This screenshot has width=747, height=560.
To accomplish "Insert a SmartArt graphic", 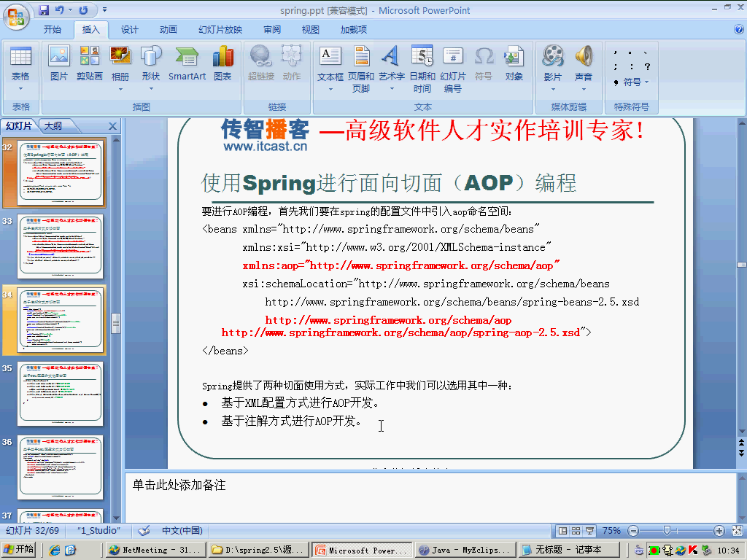I will [x=187, y=63].
